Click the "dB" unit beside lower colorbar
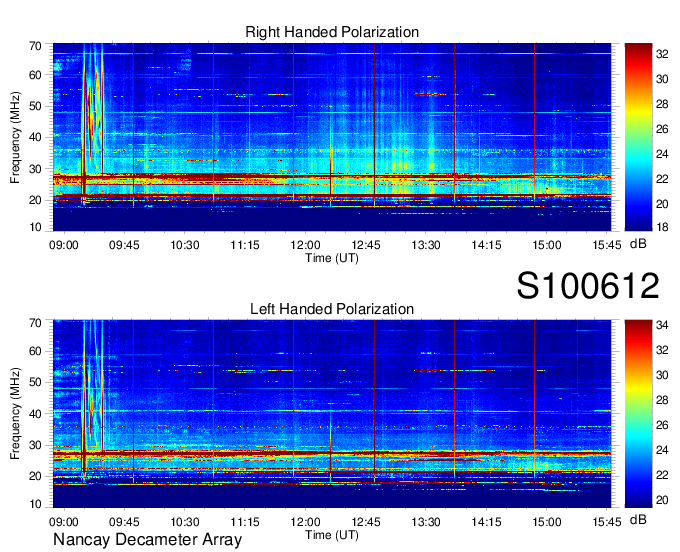This screenshot has height=552, width=680. 638,519
